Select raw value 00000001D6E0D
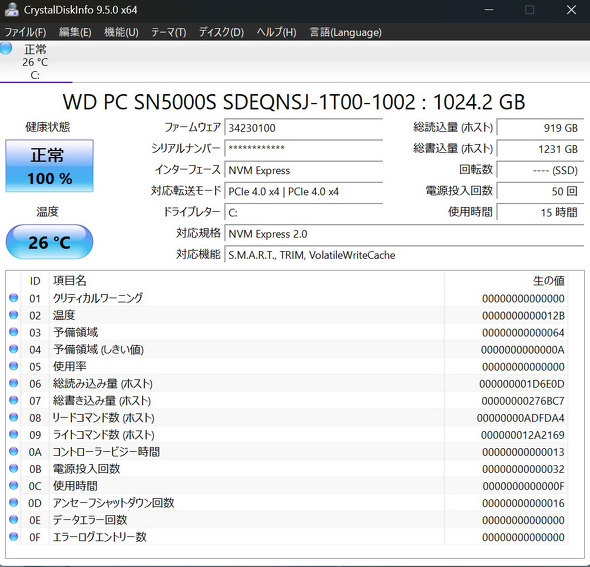 click(522, 384)
